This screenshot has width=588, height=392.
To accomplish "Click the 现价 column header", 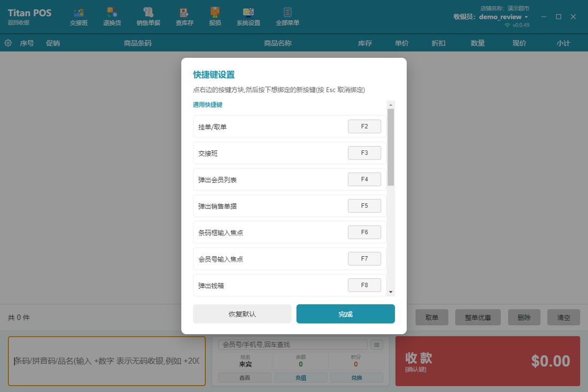I will click(x=520, y=43).
